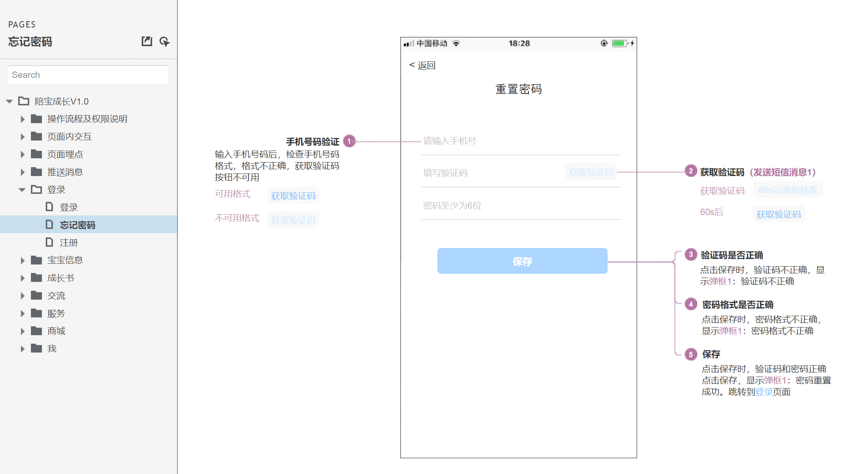Click the save/export icon in toolbar
This screenshot has width=868, height=474.
(x=146, y=41)
